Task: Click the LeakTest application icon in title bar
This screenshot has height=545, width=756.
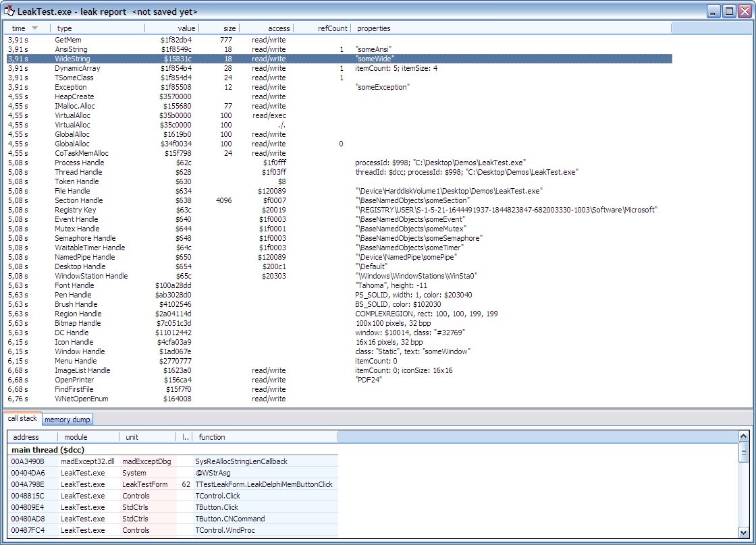Action: pos(9,11)
